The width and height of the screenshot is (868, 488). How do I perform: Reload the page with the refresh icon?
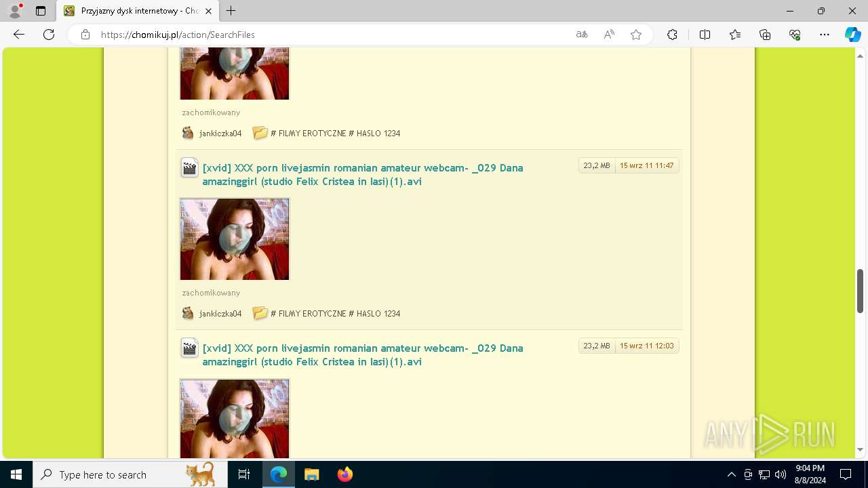pyautogui.click(x=49, y=35)
